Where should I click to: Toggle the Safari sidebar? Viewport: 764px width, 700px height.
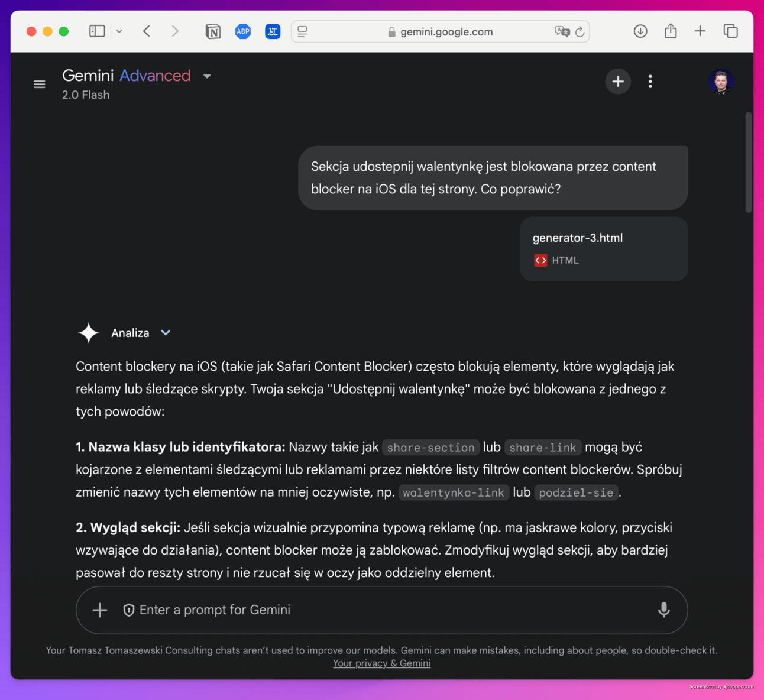(97, 31)
